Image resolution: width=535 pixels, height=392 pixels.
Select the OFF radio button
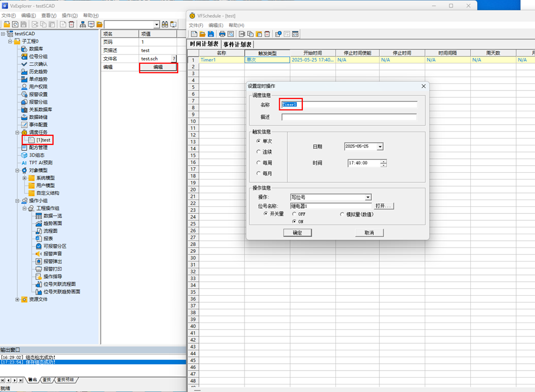(294, 214)
